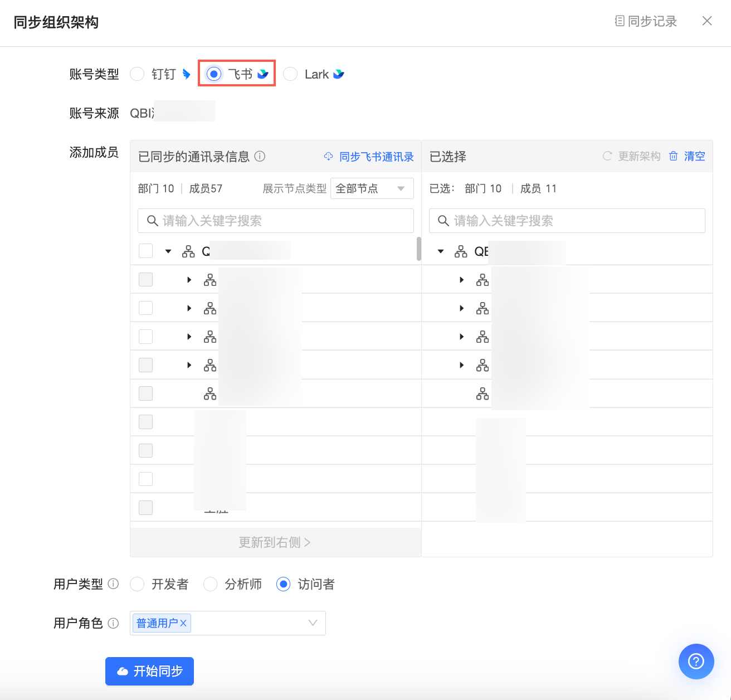The height and width of the screenshot is (700, 731).
Task: Focus the 已选择 panel search field
Action: coord(567,221)
